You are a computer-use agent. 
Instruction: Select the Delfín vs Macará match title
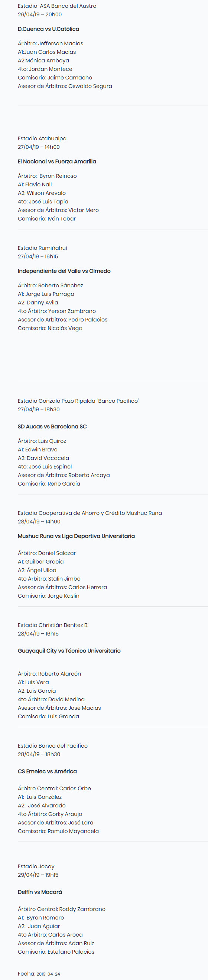coord(40,892)
